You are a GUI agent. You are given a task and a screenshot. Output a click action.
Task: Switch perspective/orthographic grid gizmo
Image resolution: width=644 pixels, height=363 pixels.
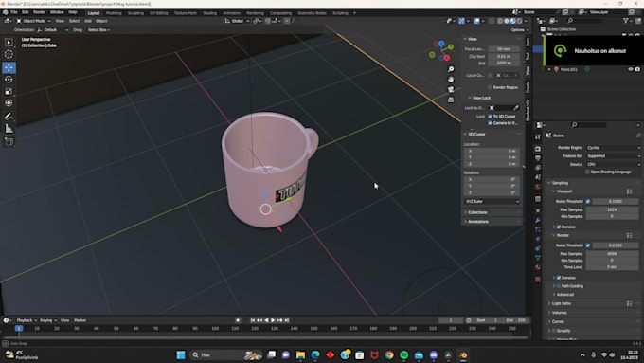click(451, 100)
